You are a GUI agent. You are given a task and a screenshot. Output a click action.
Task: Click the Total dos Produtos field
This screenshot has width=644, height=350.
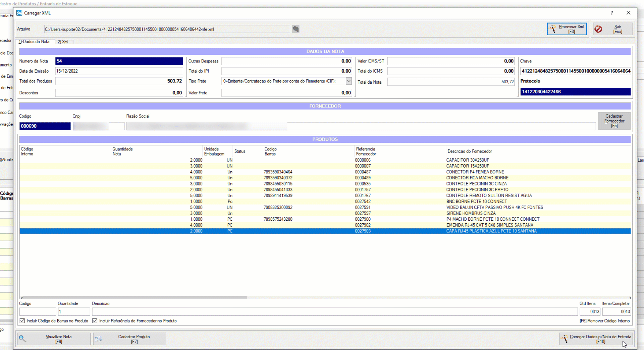click(119, 81)
